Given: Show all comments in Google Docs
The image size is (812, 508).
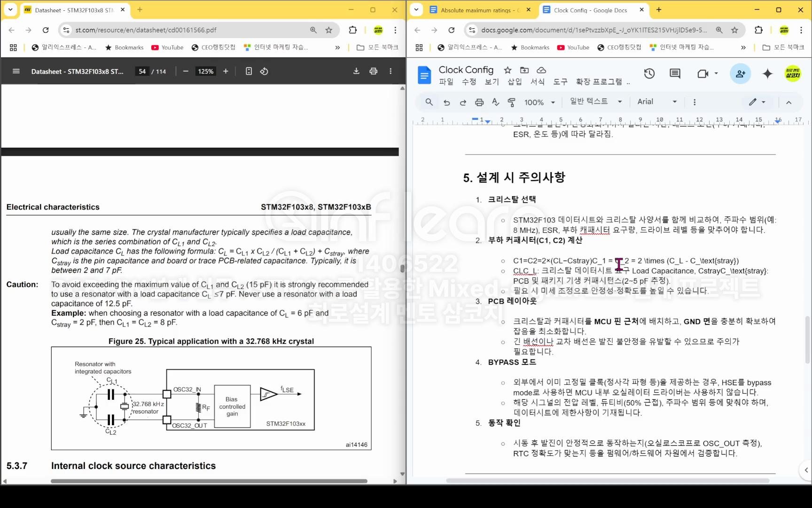Looking at the screenshot, I should [675, 74].
